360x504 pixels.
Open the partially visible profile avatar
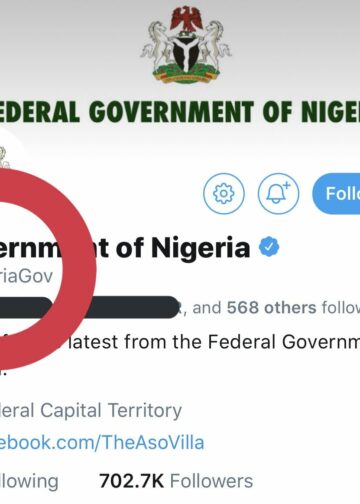click(x=7, y=157)
